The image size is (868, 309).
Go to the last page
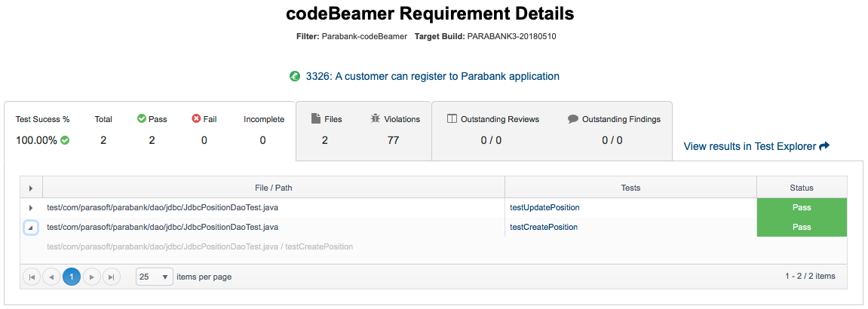(112, 277)
